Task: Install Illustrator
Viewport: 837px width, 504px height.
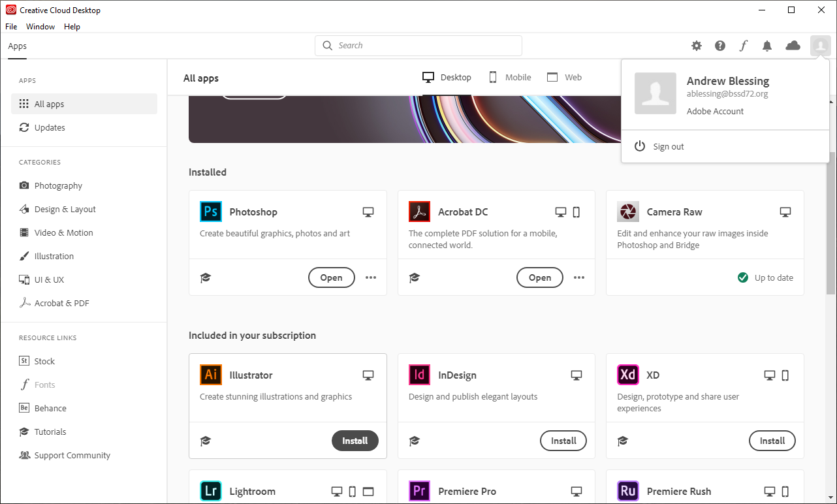Action: 355,441
